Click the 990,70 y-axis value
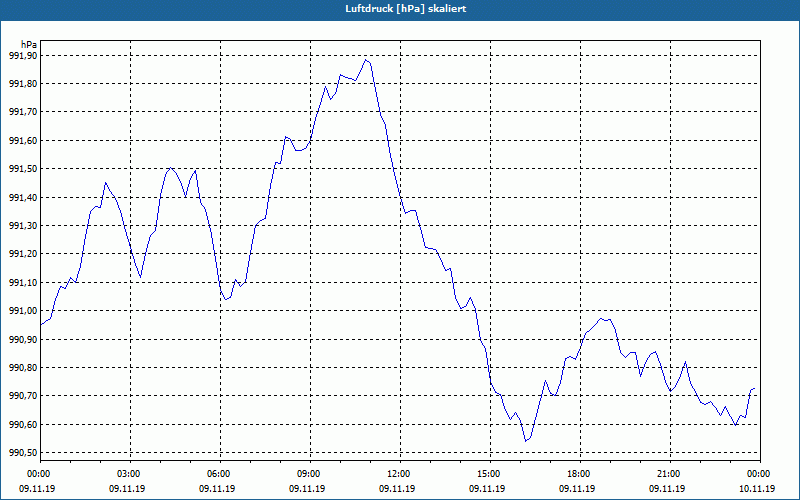Image resolution: width=800 pixels, height=500 pixels. point(23,396)
